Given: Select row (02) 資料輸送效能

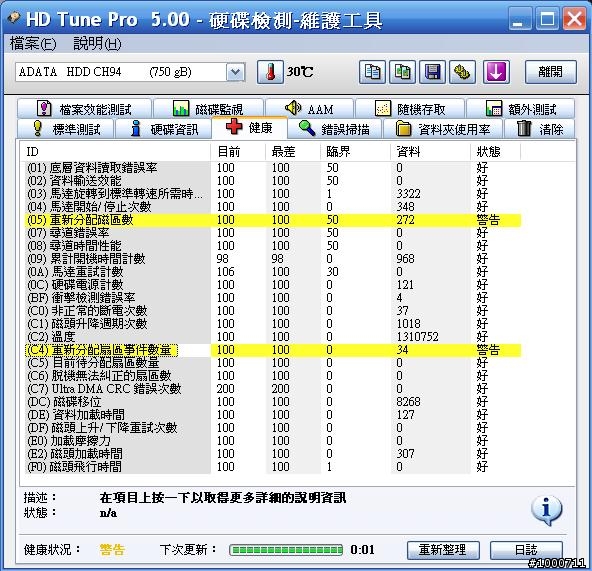Looking at the screenshot, I should pos(273,181).
